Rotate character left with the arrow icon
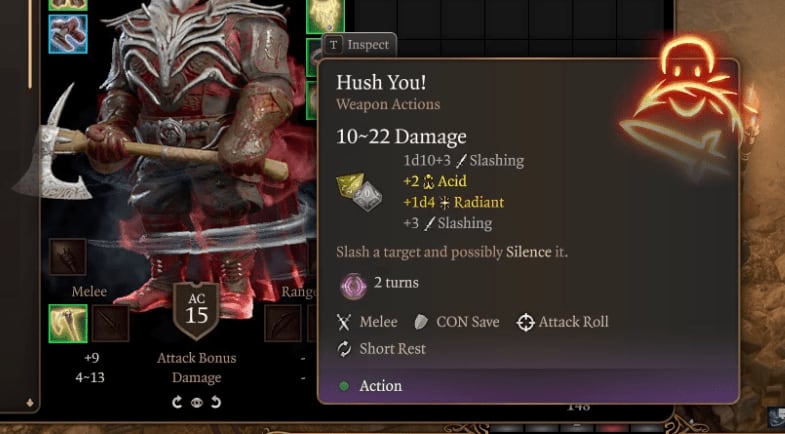 click(x=177, y=402)
